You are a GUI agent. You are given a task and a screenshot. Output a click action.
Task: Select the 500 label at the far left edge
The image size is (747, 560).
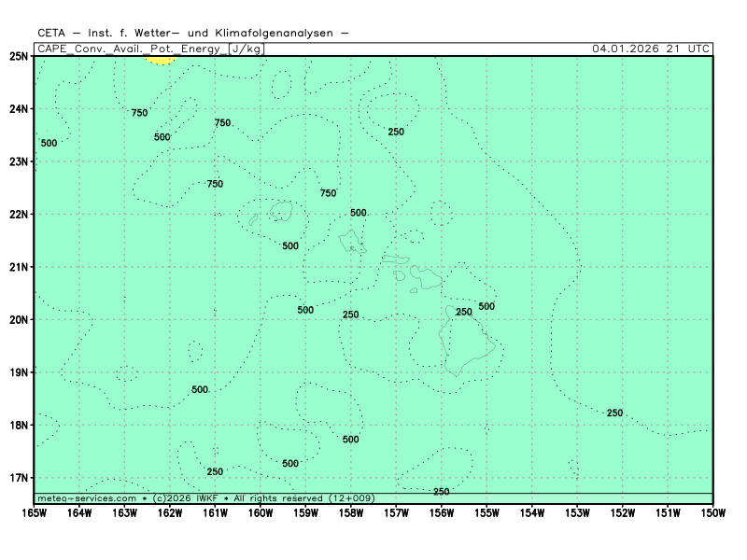(x=49, y=143)
